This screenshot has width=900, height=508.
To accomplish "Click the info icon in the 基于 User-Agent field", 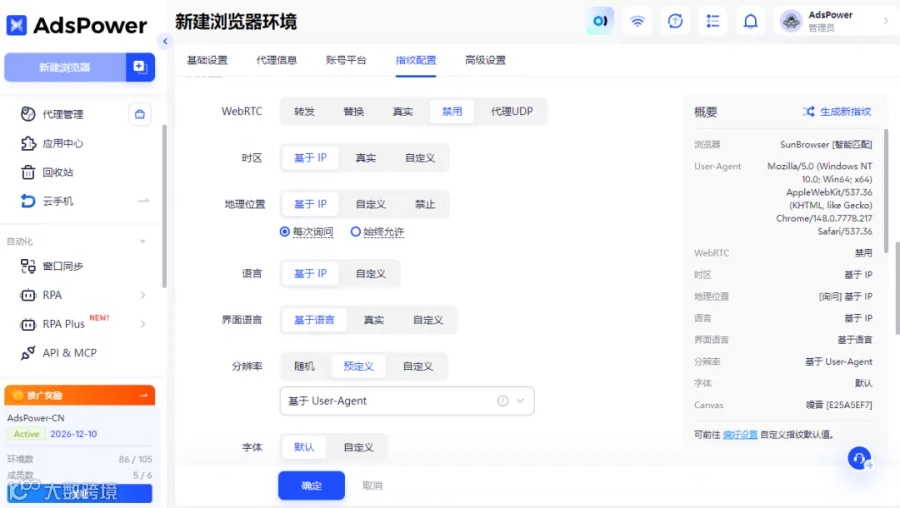I will pyautogui.click(x=503, y=401).
